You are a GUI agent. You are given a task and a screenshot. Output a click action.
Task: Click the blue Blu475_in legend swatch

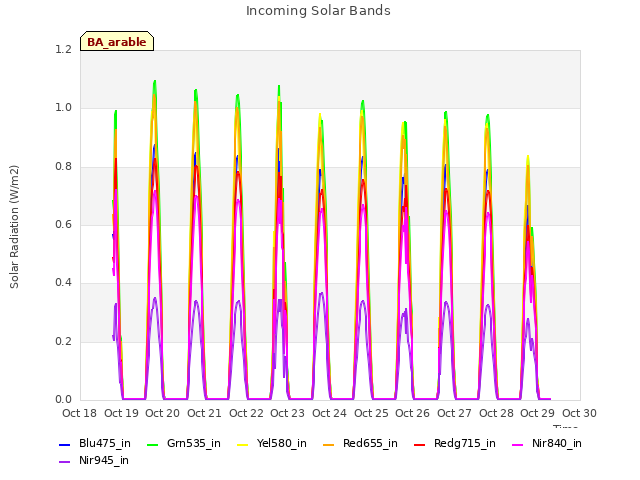[65, 444]
